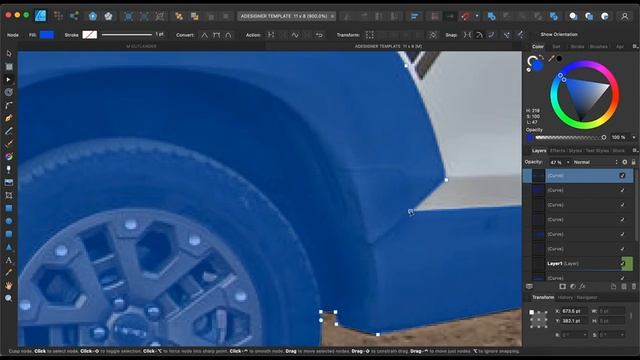
Task: Convert node to smooth
Action: click(x=217, y=35)
